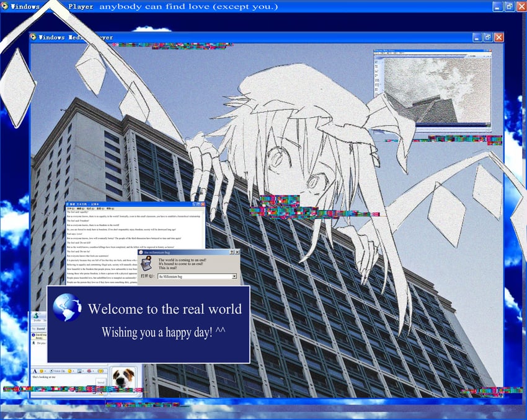Click 'Welcome to the real world' text
Image resolution: width=527 pixels, height=420 pixels.
click(x=165, y=309)
